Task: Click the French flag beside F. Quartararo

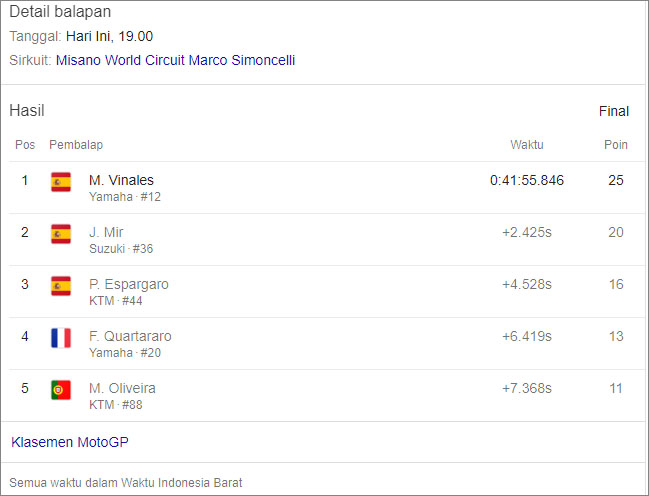Action: click(61, 337)
